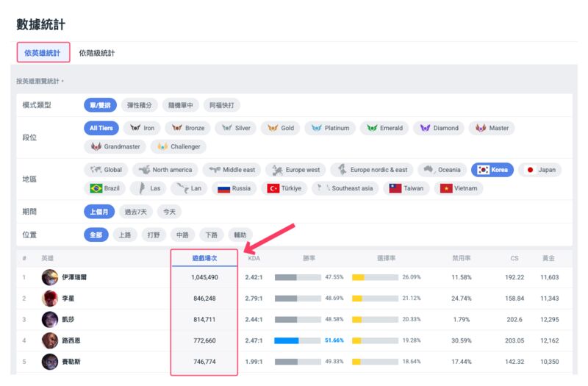Click the 路西恩 champion name
588x386 pixels.
coord(71,340)
